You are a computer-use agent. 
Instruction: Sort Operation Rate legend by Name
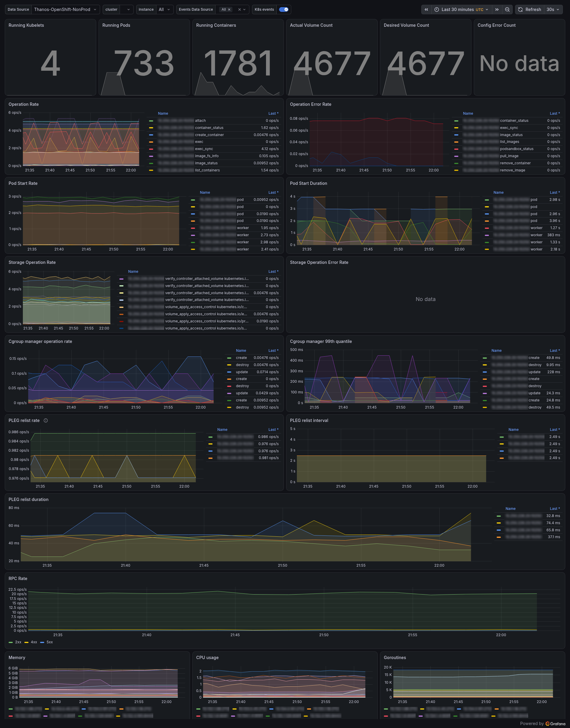click(x=163, y=114)
